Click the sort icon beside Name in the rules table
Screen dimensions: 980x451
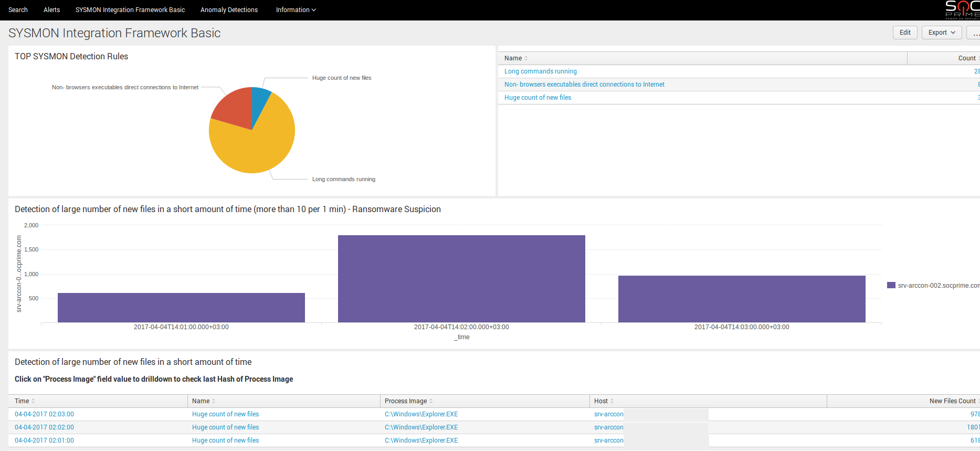[x=526, y=58]
